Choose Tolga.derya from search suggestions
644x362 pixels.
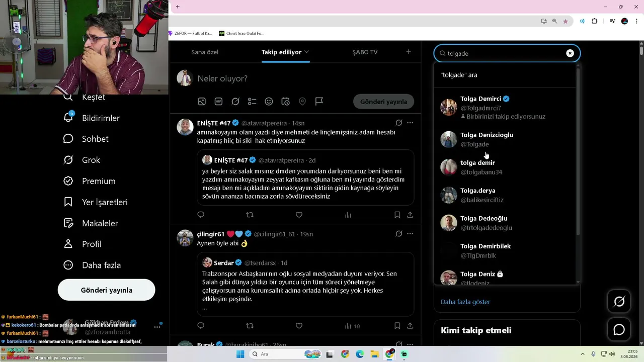505,195
